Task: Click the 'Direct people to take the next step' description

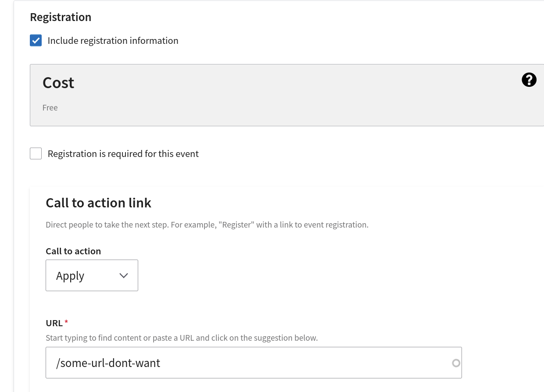Action: click(207, 225)
